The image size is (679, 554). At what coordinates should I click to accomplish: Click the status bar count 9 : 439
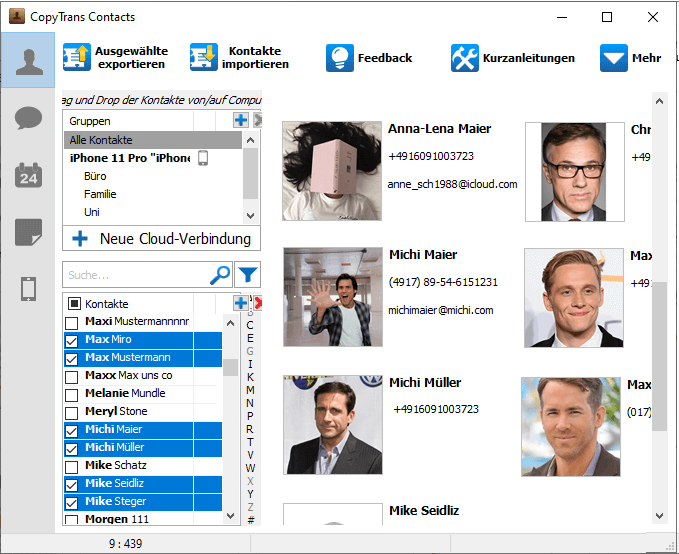click(x=125, y=544)
